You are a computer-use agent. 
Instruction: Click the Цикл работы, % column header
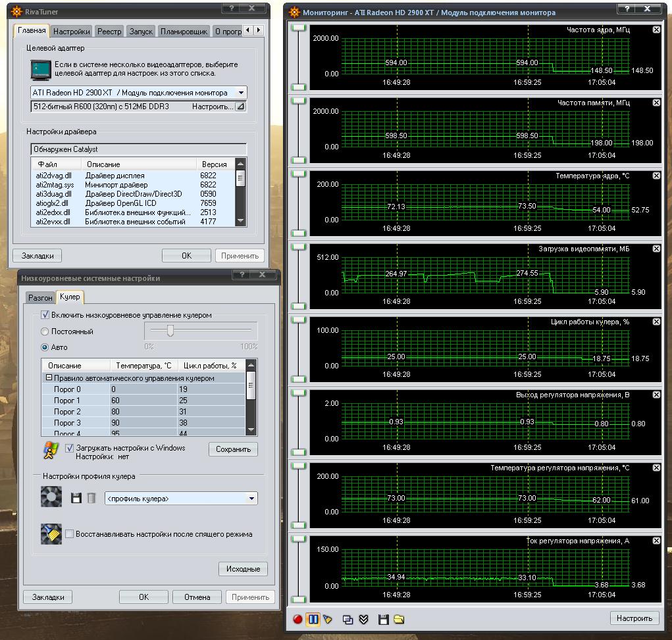click(x=211, y=366)
